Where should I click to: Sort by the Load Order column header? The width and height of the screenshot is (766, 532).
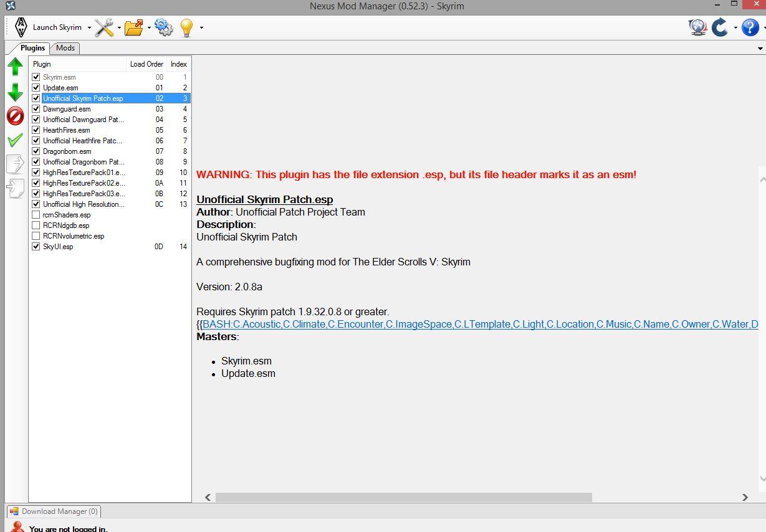pyautogui.click(x=146, y=64)
